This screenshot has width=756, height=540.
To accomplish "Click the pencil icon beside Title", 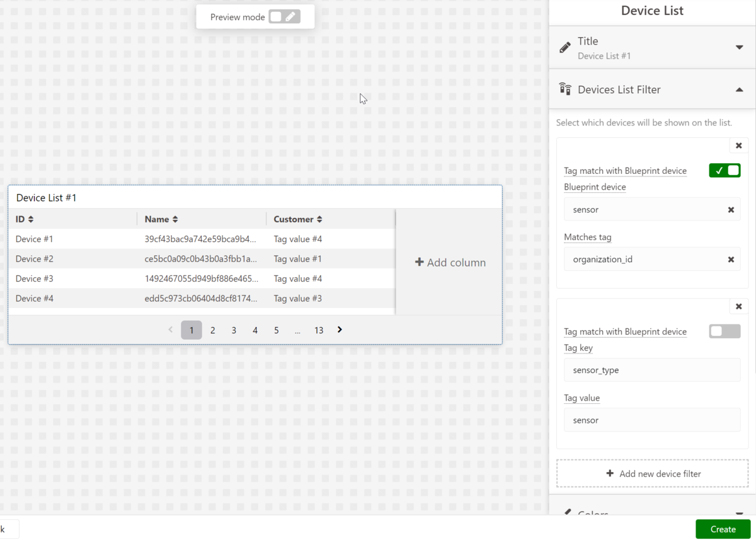I will [565, 47].
